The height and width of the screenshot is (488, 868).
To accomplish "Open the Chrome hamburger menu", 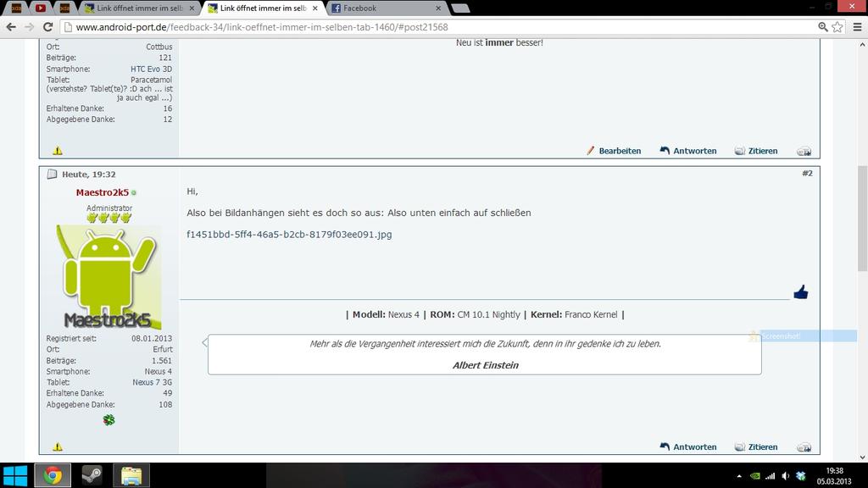I will pyautogui.click(x=857, y=27).
